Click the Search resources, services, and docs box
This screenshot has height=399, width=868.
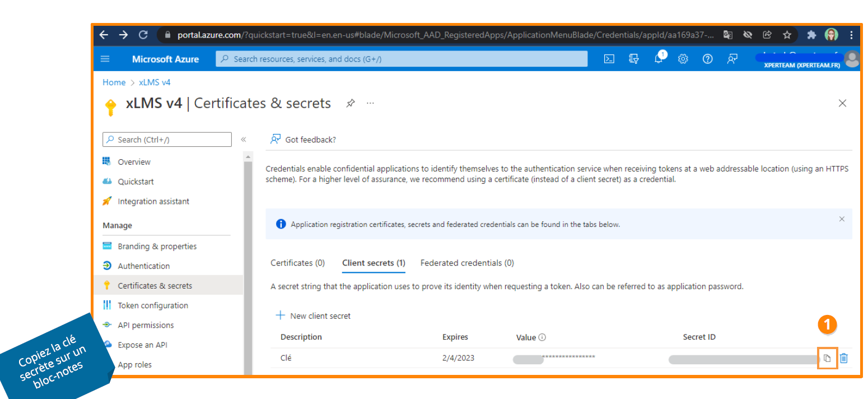tap(402, 59)
